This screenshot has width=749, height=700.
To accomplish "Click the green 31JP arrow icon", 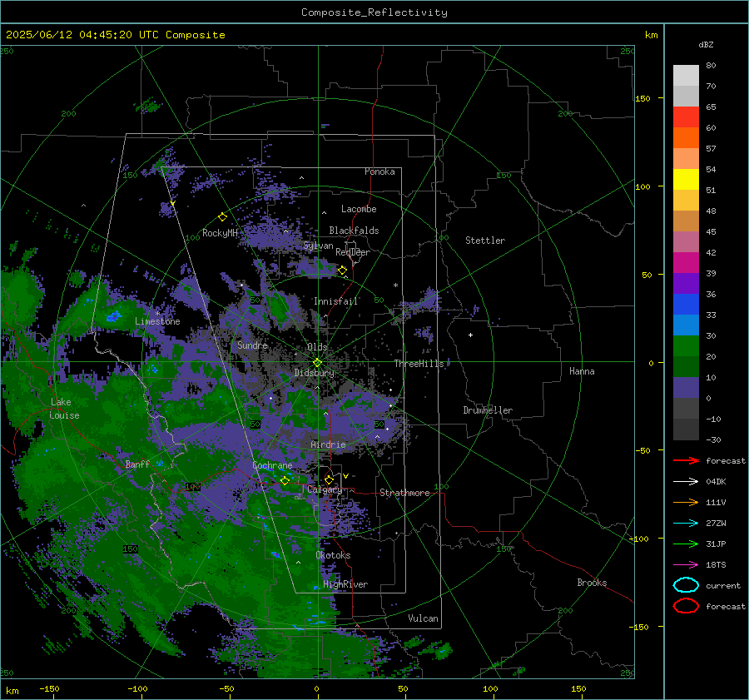I will coord(686,544).
